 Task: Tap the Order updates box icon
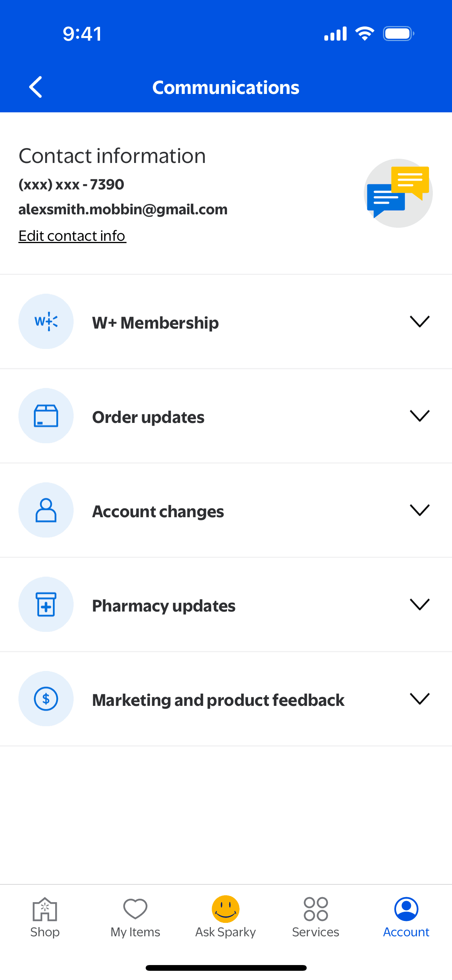tap(46, 416)
